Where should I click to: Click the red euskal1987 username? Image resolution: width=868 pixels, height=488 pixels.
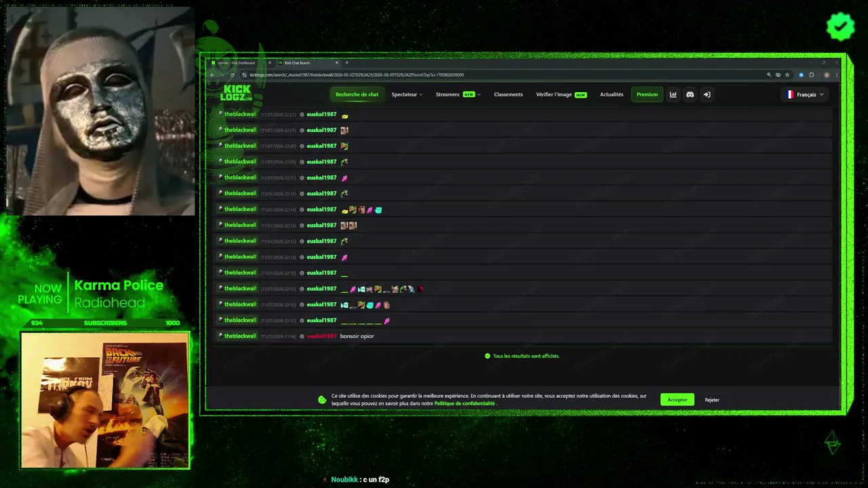321,336
